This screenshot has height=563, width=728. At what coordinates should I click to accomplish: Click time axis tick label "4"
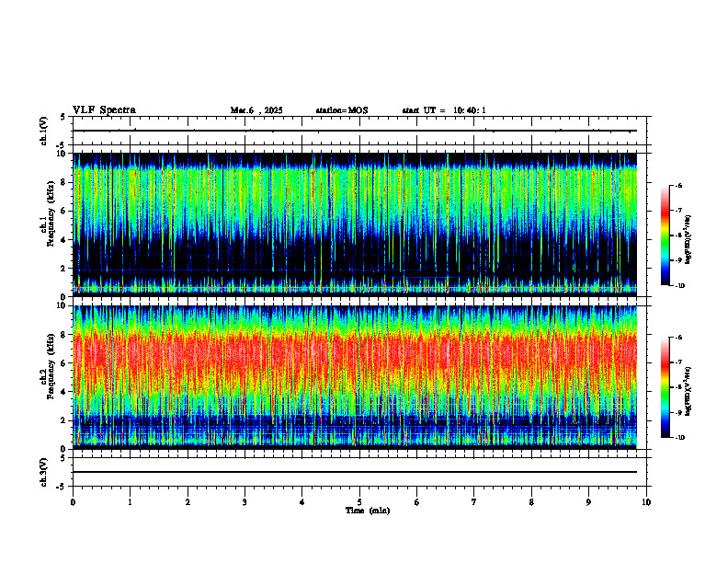pos(302,502)
